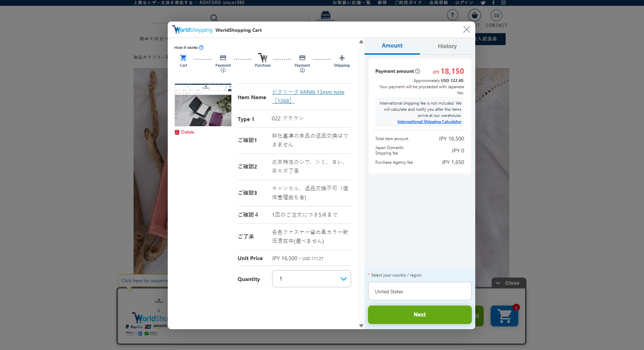Click the CONTACT envelope icon
The height and width of the screenshot is (350, 644).
(496, 15)
